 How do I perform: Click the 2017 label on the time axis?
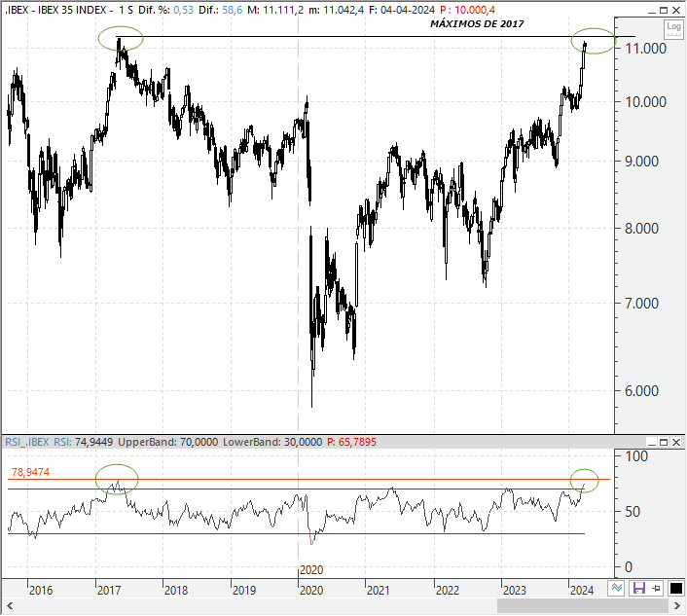[109, 591]
